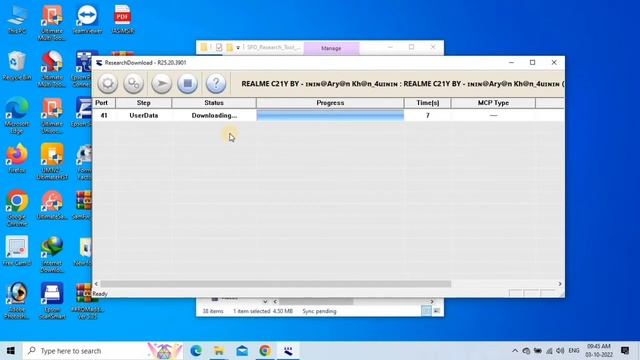Open Explorer quick access toolbar dropdown arrow
640x360 pixels.
(238, 48)
